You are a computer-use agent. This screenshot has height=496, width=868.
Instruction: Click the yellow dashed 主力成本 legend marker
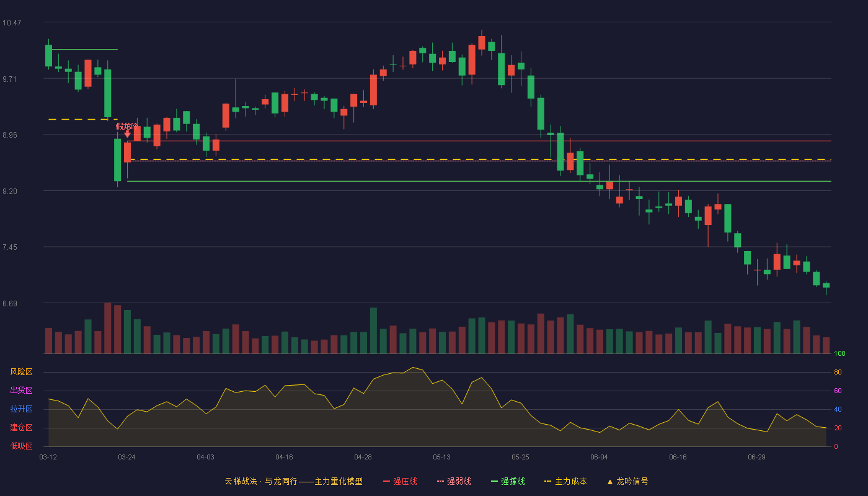pyautogui.click(x=547, y=482)
